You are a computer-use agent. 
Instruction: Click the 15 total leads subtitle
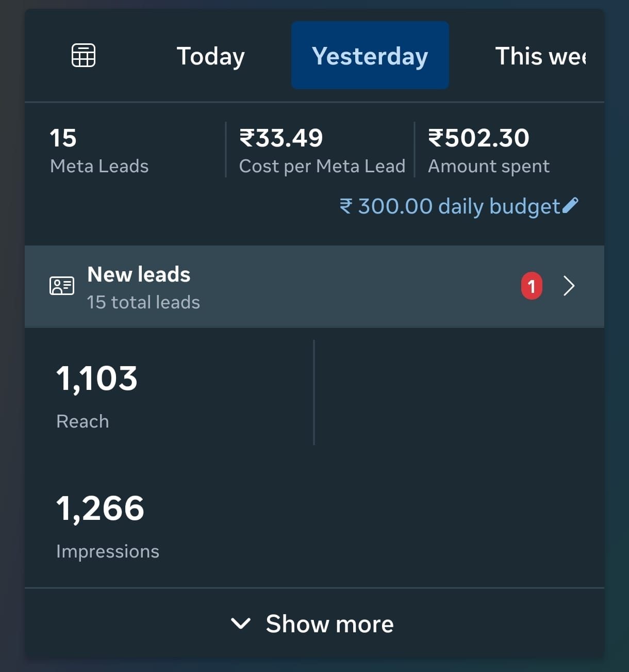pyautogui.click(x=143, y=302)
